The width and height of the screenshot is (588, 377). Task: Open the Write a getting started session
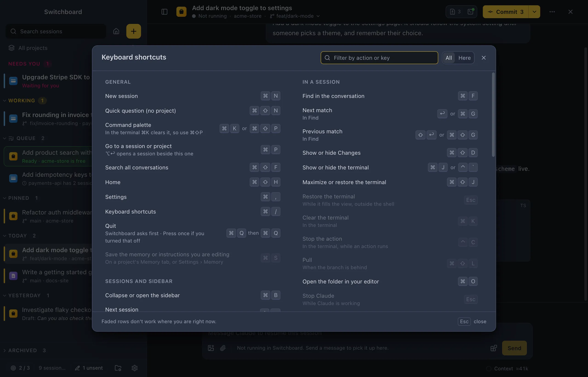coord(48,276)
